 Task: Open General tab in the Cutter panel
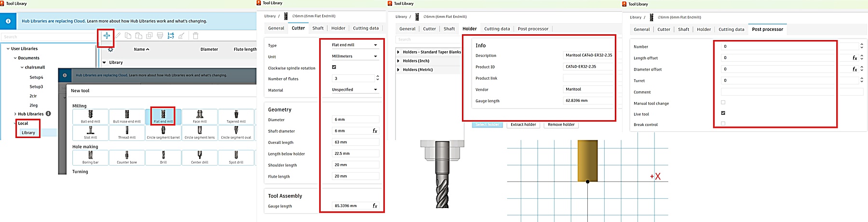(276, 28)
